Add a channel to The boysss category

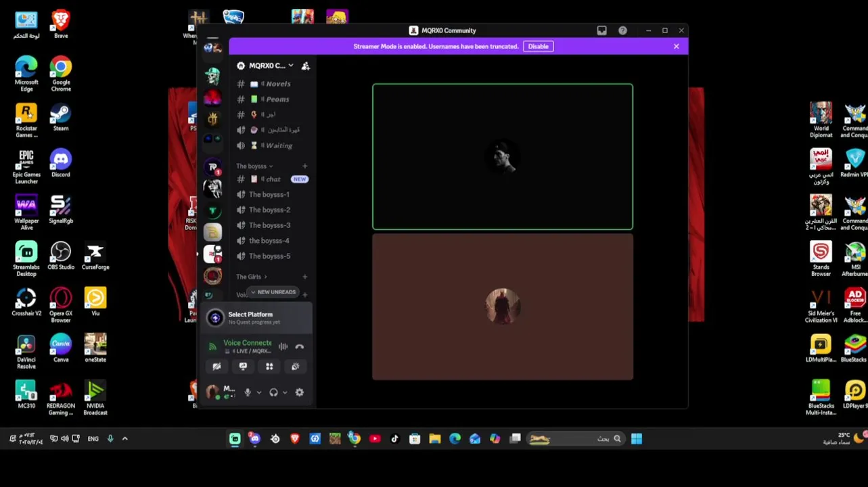click(304, 166)
